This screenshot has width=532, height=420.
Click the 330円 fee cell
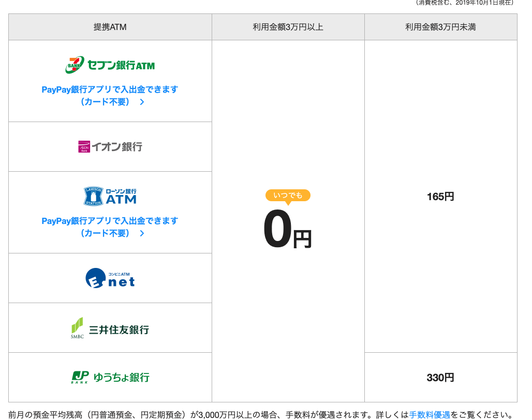coord(441,377)
